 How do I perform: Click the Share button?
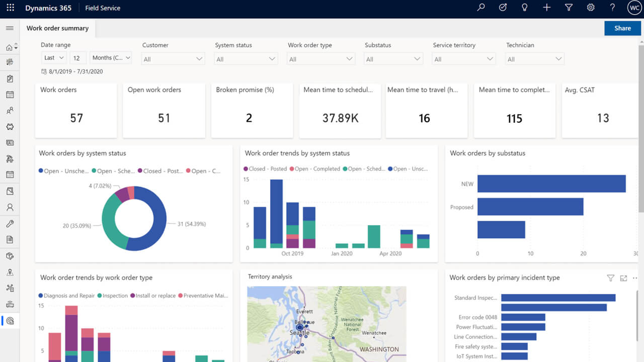(622, 28)
